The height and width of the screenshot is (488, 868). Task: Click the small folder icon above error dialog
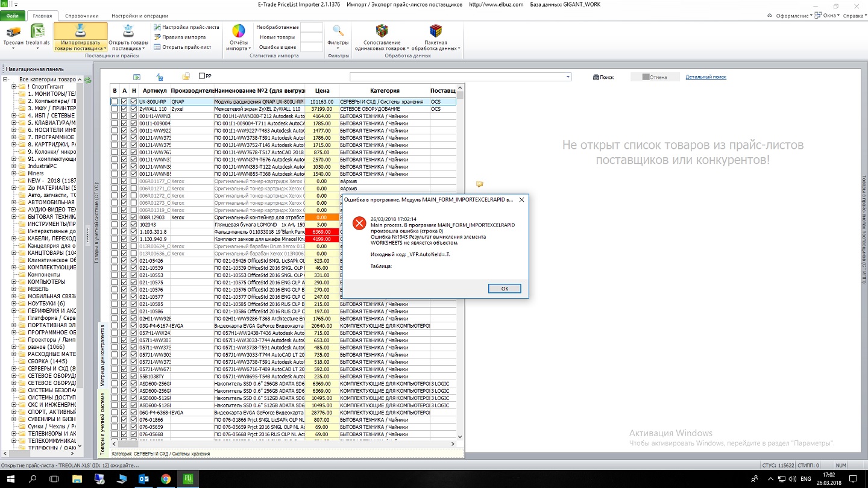[x=480, y=184]
